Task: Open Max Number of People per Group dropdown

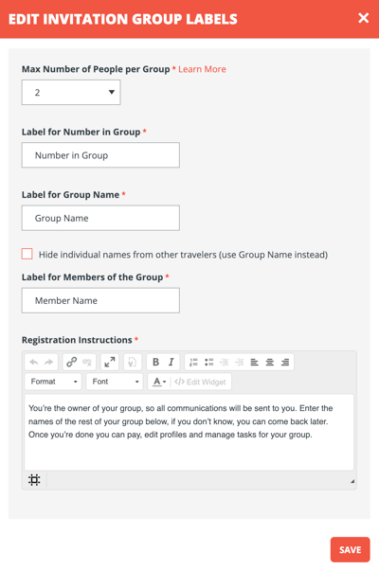Action: click(71, 92)
